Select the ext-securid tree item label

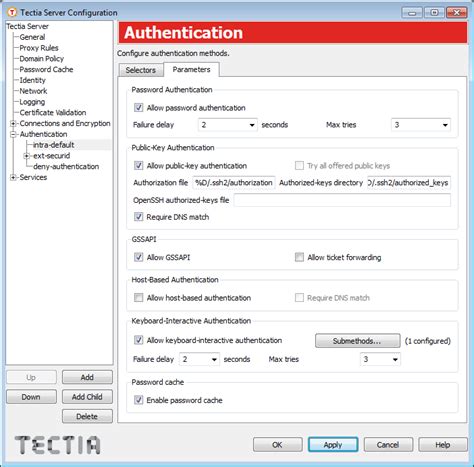51,156
